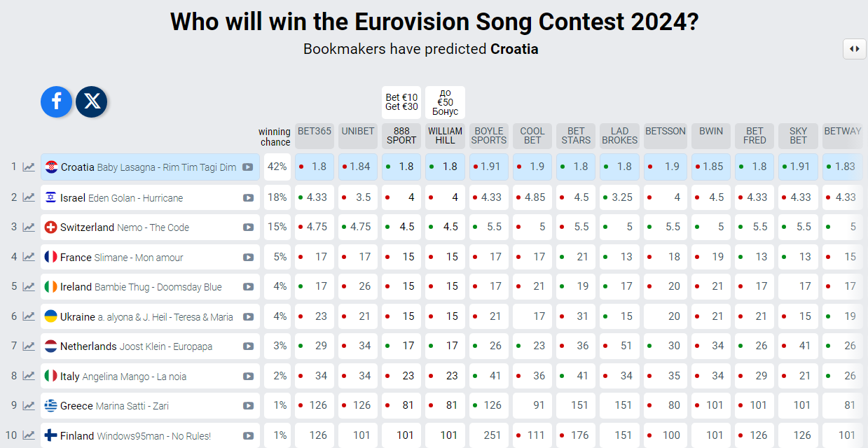The width and height of the screenshot is (868, 448).
Task: Open the trend graph icon for France
Action: pos(29,257)
